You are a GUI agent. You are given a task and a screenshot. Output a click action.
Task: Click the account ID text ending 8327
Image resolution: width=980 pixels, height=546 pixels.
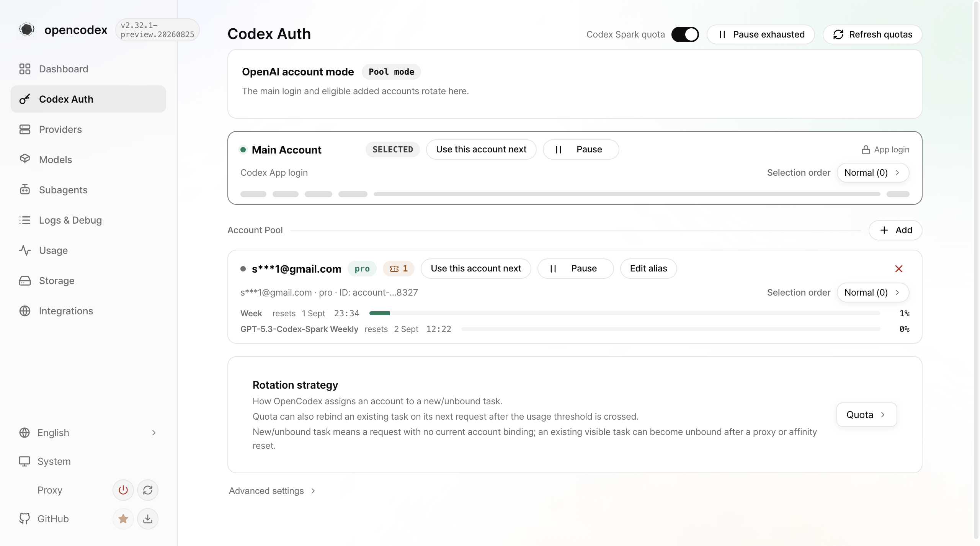point(379,293)
